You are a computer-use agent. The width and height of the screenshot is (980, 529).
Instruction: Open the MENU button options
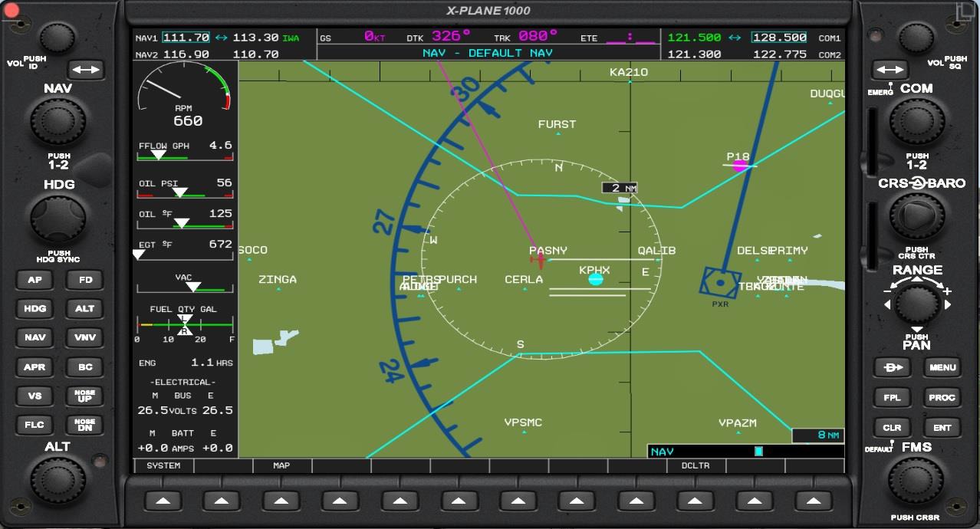click(x=942, y=367)
